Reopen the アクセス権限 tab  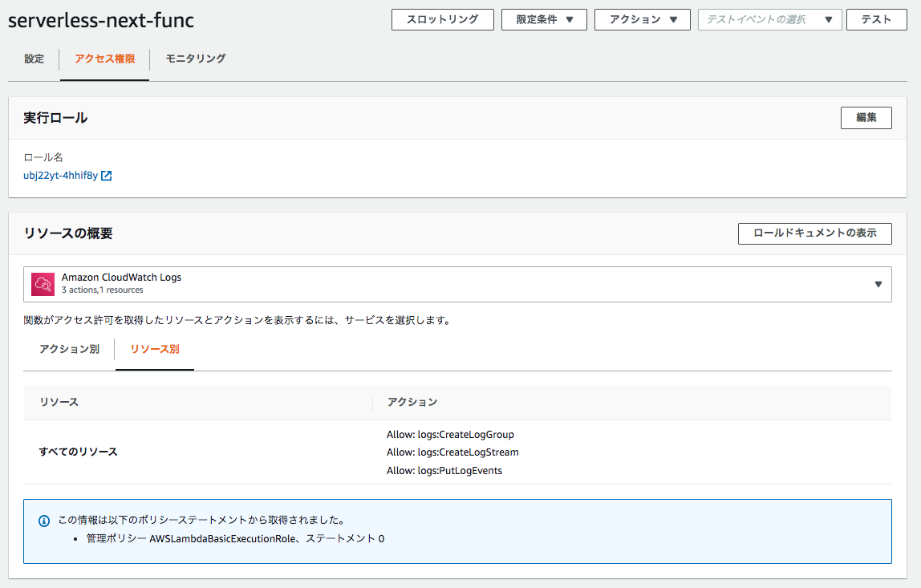[104, 59]
